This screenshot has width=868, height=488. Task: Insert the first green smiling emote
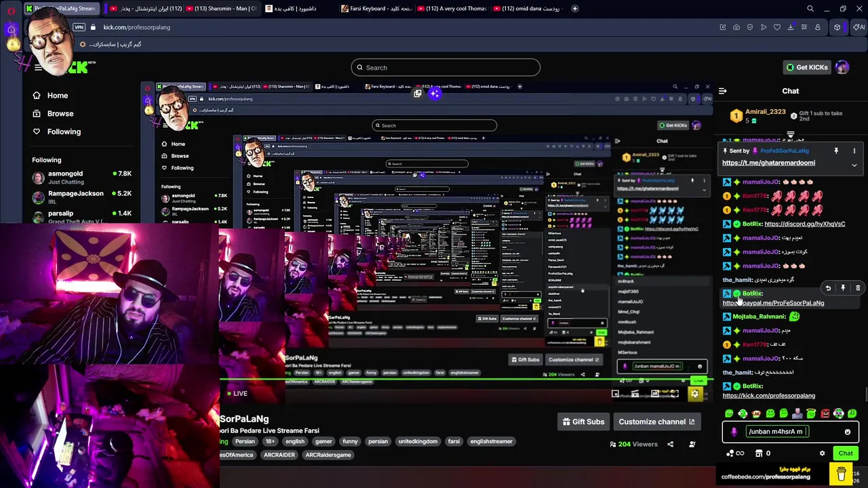(729, 413)
